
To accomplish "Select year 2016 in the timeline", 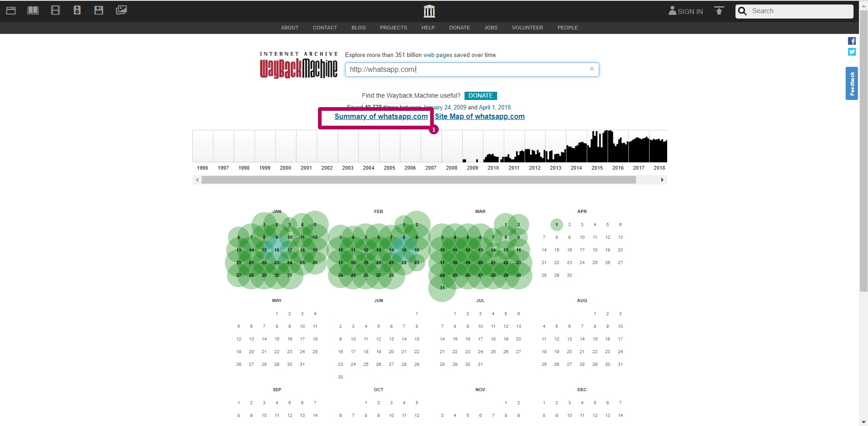I will click(x=618, y=168).
